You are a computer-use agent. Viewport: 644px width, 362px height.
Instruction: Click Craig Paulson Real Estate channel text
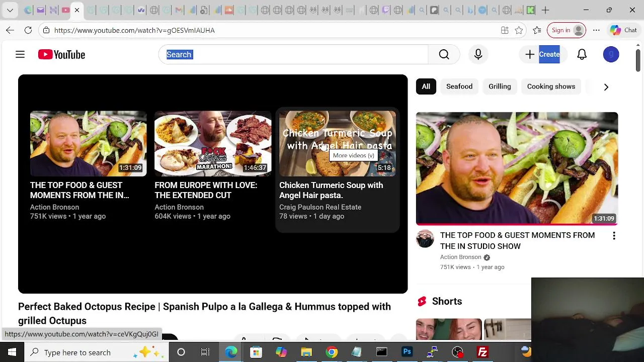pyautogui.click(x=320, y=207)
